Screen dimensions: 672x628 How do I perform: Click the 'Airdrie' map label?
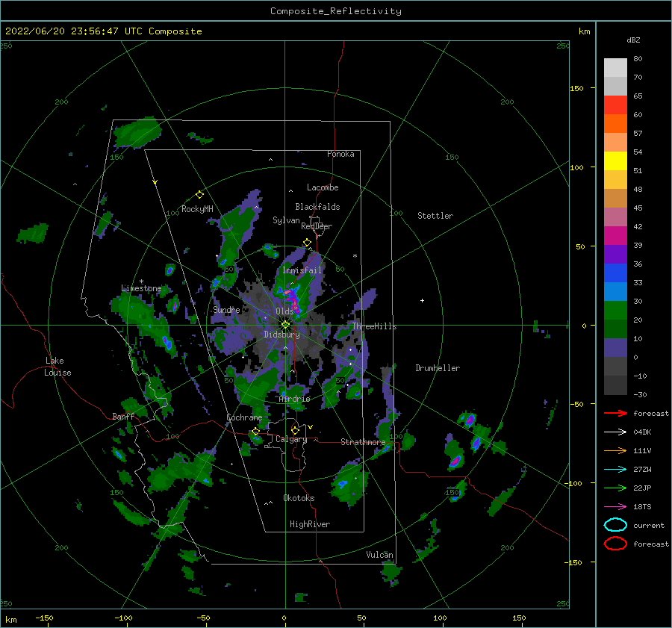point(294,399)
